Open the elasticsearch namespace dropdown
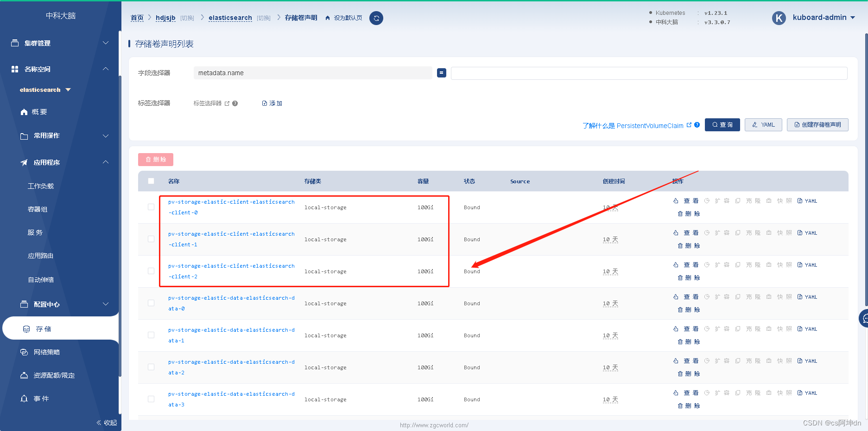This screenshot has height=431, width=868. pyautogui.click(x=45, y=90)
